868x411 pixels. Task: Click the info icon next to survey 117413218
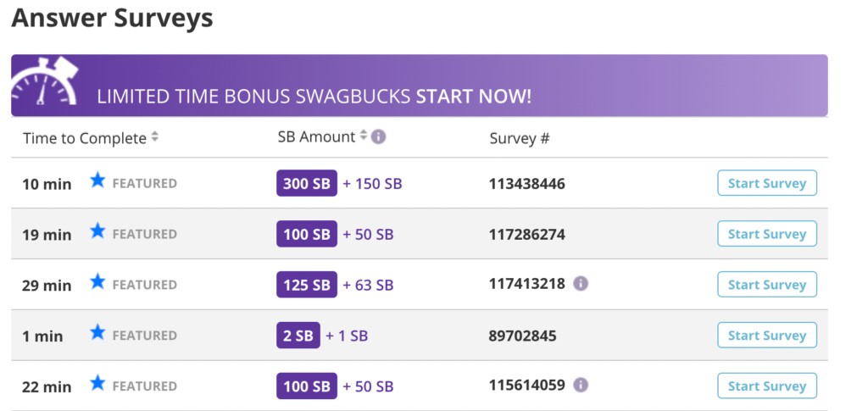pyautogui.click(x=580, y=284)
